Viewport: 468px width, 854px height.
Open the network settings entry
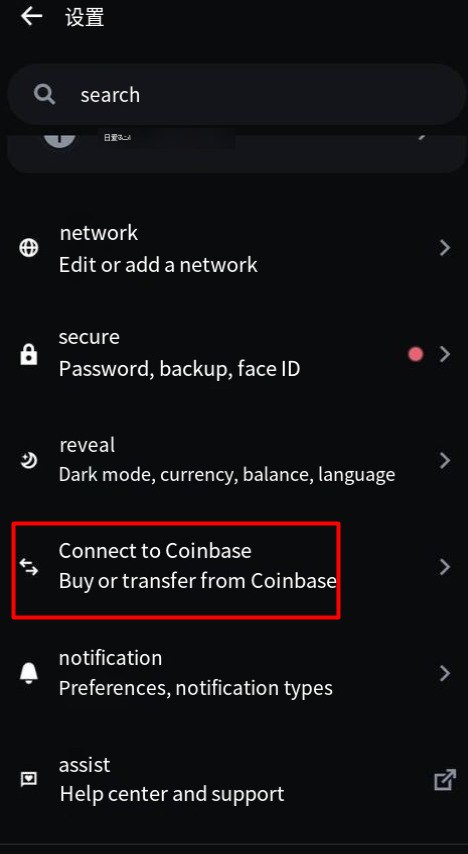click(x=234, y=248)
